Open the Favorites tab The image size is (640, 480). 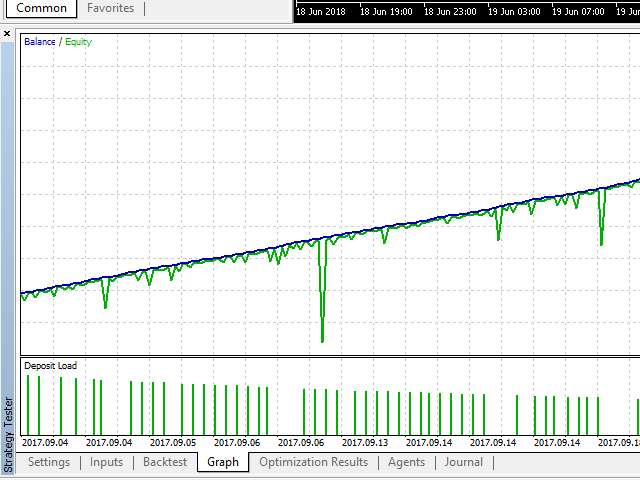tap(110, 8)
